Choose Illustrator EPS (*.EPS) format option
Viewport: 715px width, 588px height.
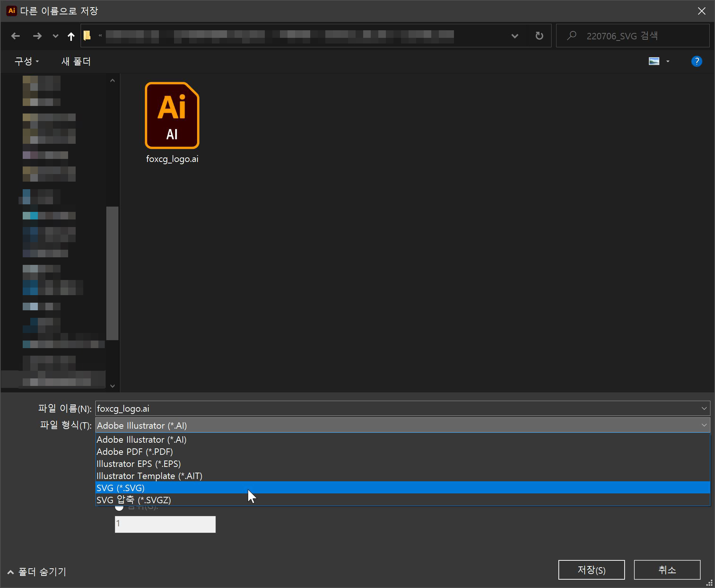tap(403, 464)
